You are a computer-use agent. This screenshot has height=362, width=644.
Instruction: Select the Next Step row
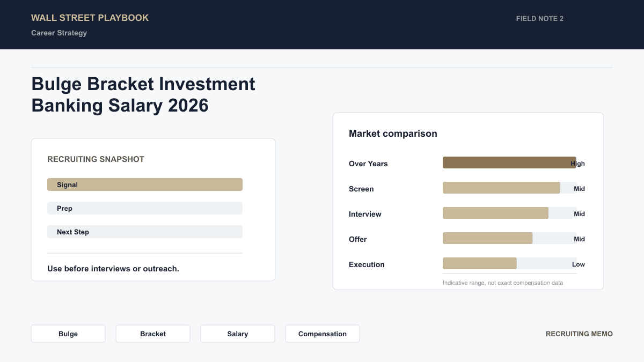point(145,232)
